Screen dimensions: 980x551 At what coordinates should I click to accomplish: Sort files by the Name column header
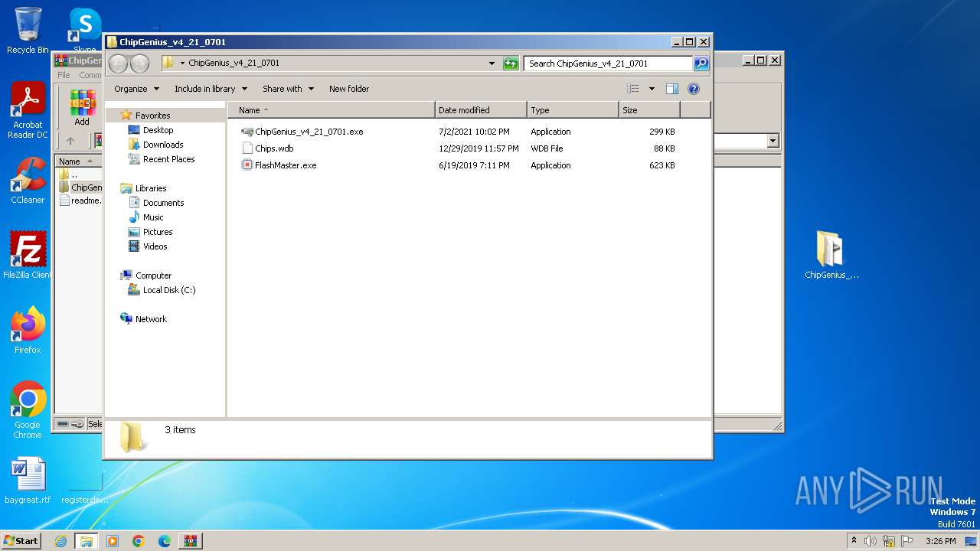pyautogui.click(x=331, y=110)
